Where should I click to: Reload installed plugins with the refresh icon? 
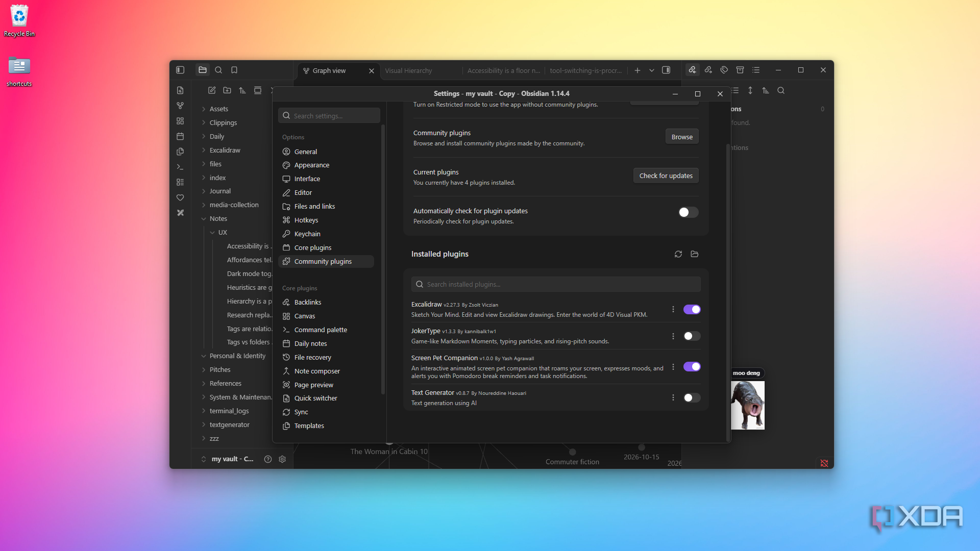(678, 254)
